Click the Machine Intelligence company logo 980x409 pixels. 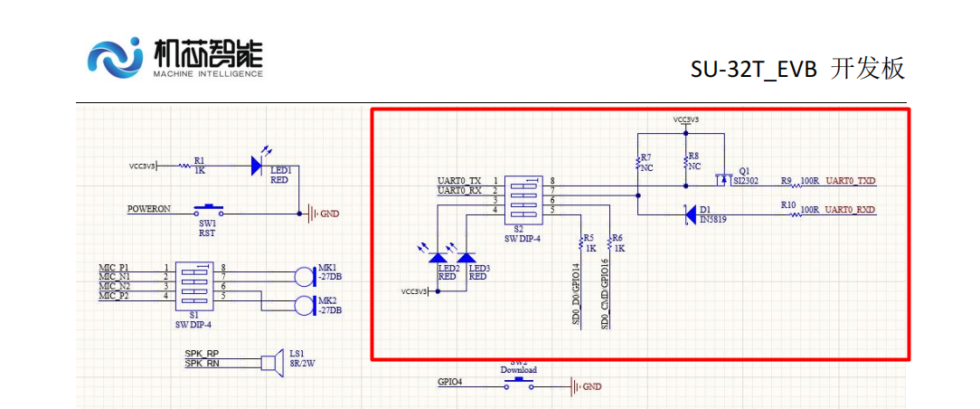[x=174, y=57]
